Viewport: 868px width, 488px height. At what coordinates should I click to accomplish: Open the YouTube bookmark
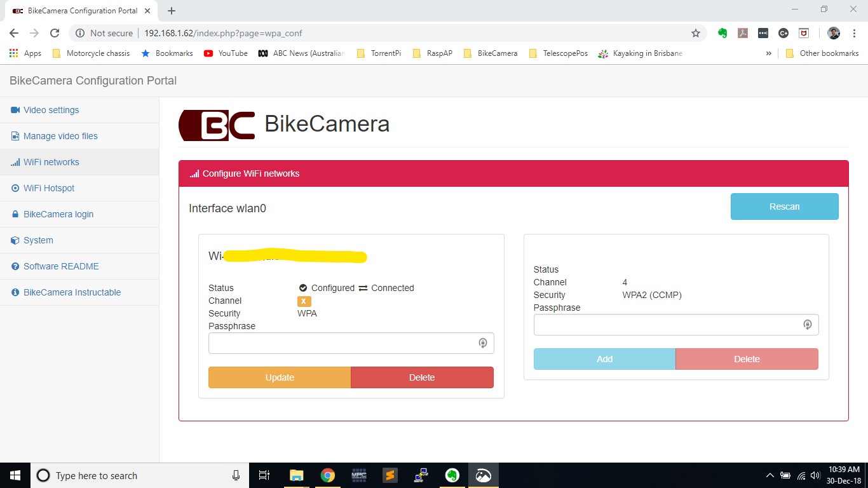[226, 53]
